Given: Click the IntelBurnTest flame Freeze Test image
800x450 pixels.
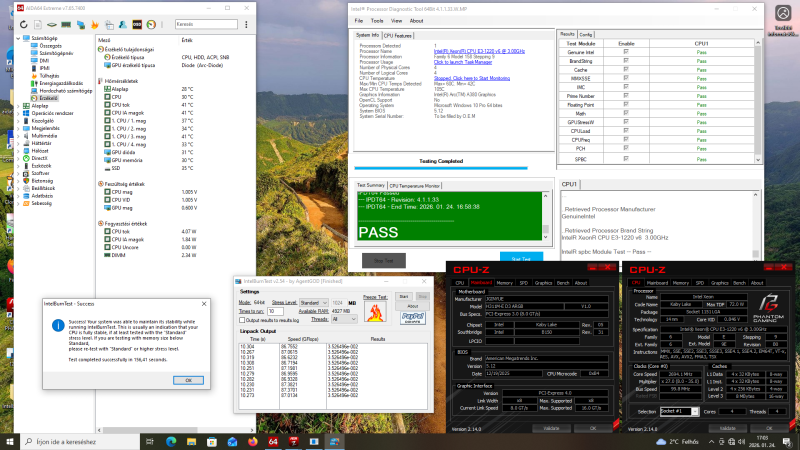Looking at the screenshot, I should pyautogui.click(x=375, y=312).
